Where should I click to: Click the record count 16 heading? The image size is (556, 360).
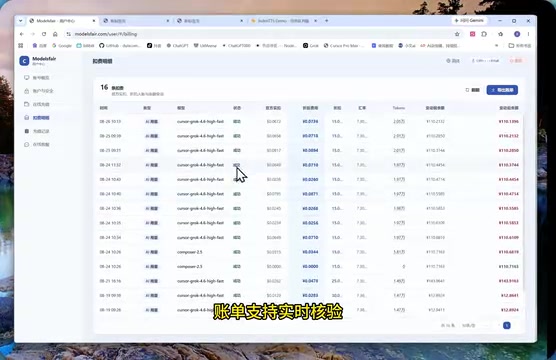(104, 87)
